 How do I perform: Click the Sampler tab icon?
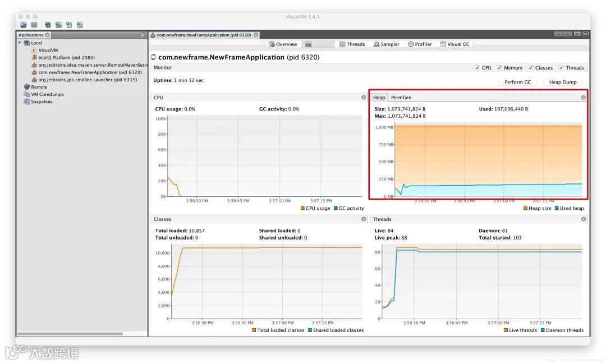pos(377,44)
